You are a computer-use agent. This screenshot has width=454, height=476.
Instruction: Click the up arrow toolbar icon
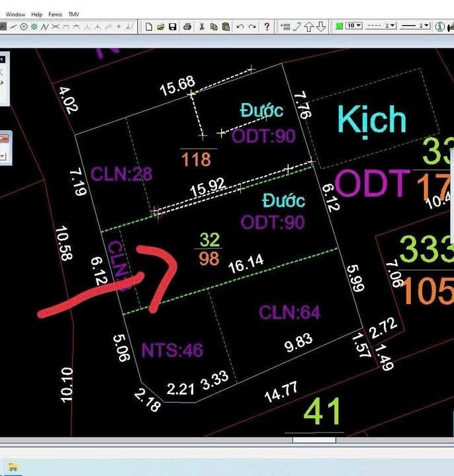pyautogui.click(x=309, y=26)
